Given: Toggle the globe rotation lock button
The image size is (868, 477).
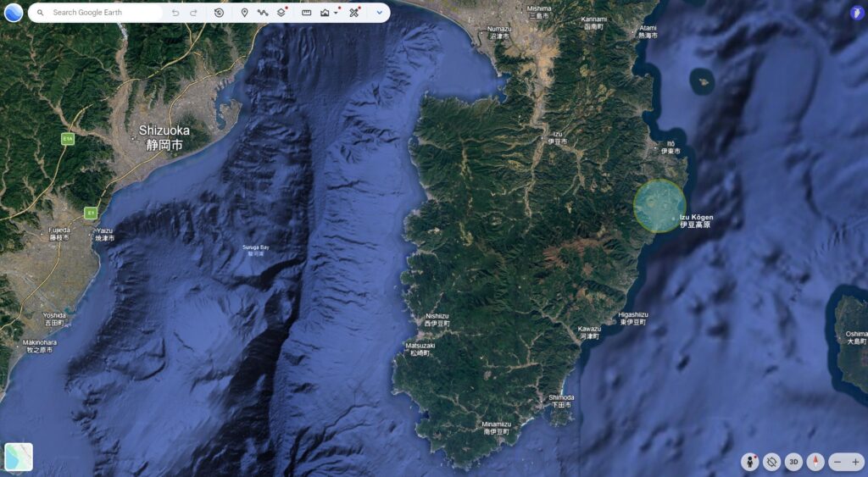Looking at the screenshot, I should click(771, 462).
